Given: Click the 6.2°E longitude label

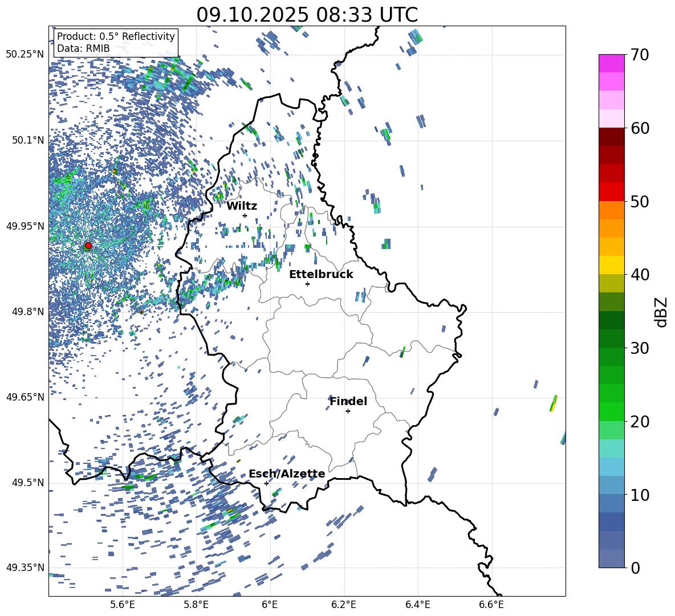Looking at the screenshot, I should pyautogui.click(x=344, y=605).
